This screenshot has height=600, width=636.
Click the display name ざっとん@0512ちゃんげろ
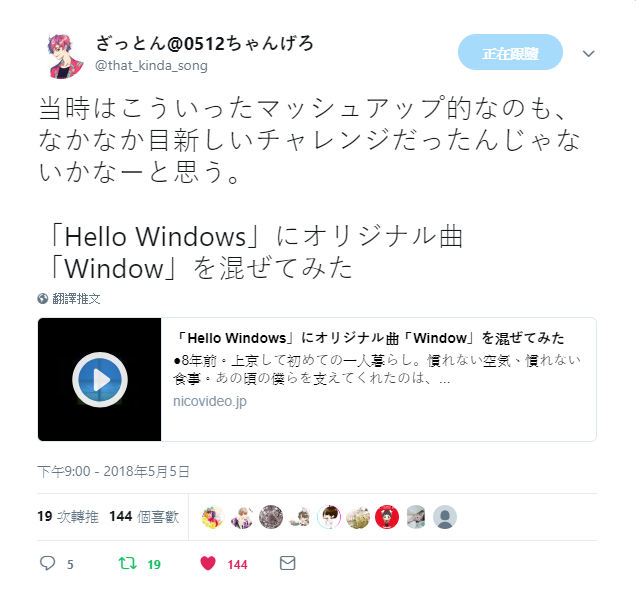pyautogui.click(x=204, y=43)
